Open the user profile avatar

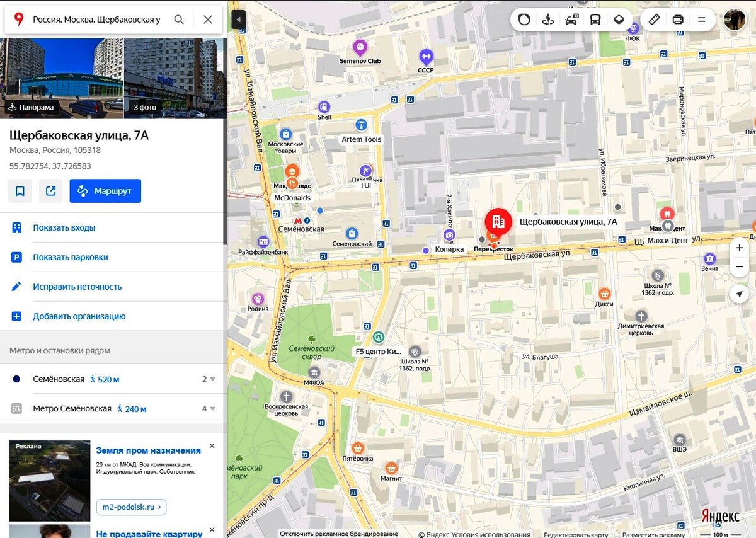tap(735, 20)
